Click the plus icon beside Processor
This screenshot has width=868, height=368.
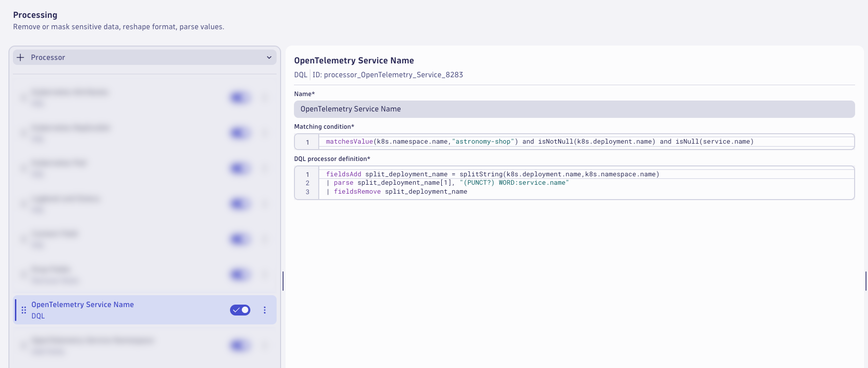pyautogui.click(x=20, y=57)
